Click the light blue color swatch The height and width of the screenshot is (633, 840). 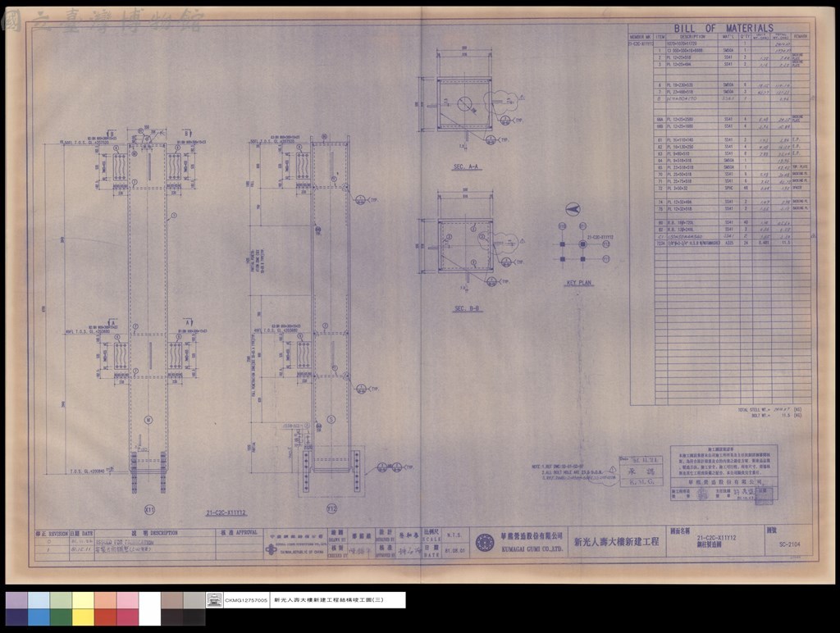tap(39, 600)
